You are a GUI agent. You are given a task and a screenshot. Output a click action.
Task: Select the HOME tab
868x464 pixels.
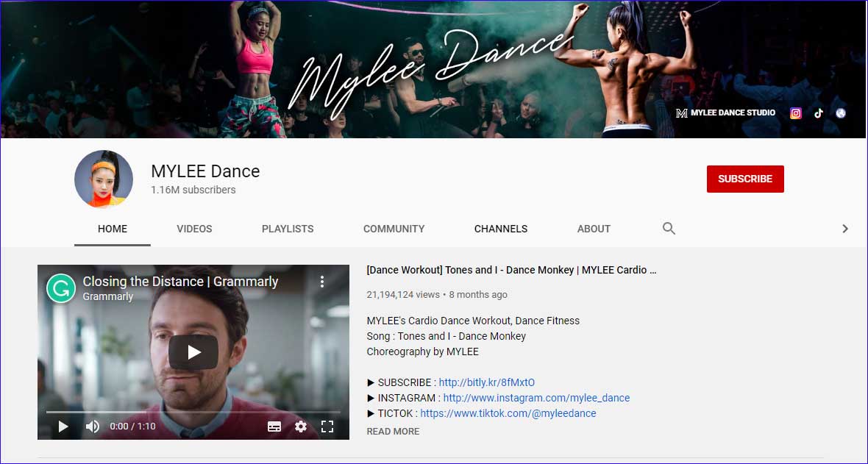pyautogui.click(x=113, y=229)
